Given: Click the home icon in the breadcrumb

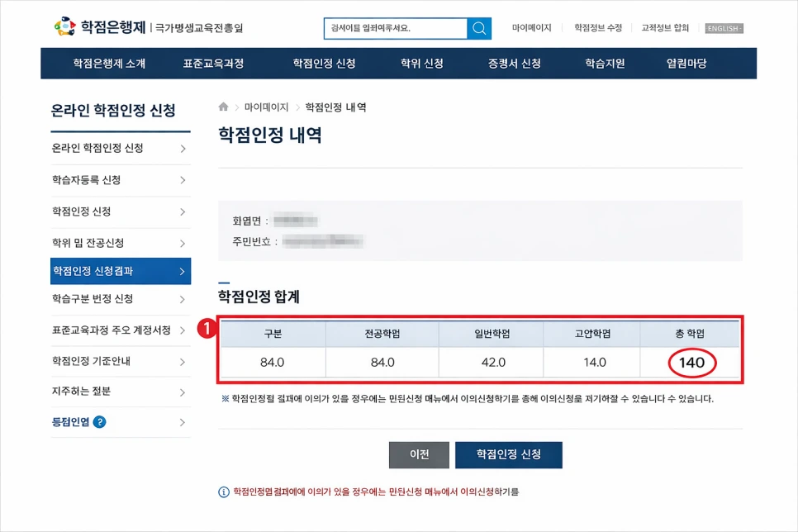Looking at the screenshot, I should coord(222,106).
